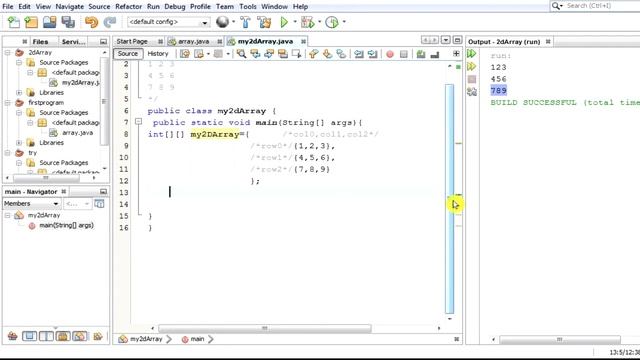
Task: Select array.java in firstprogram tree
Action: click(77, 133)
